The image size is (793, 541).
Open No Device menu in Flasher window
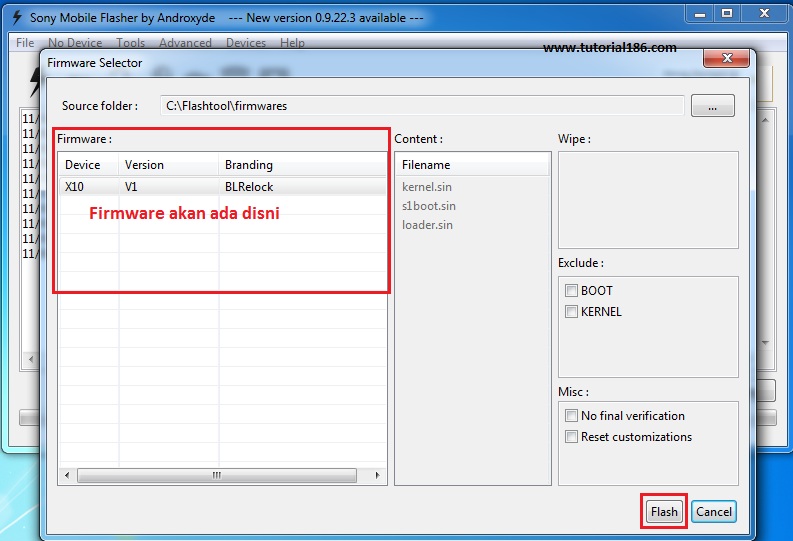click(x=75, y=43)
